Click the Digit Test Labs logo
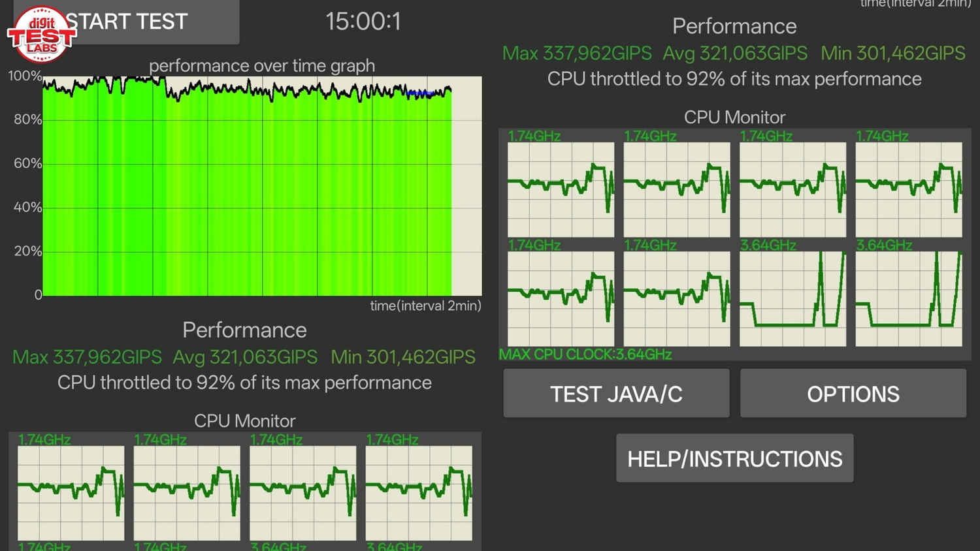Image resolution: width=980 pixels, height=551 pixels. tap(42, 35)
